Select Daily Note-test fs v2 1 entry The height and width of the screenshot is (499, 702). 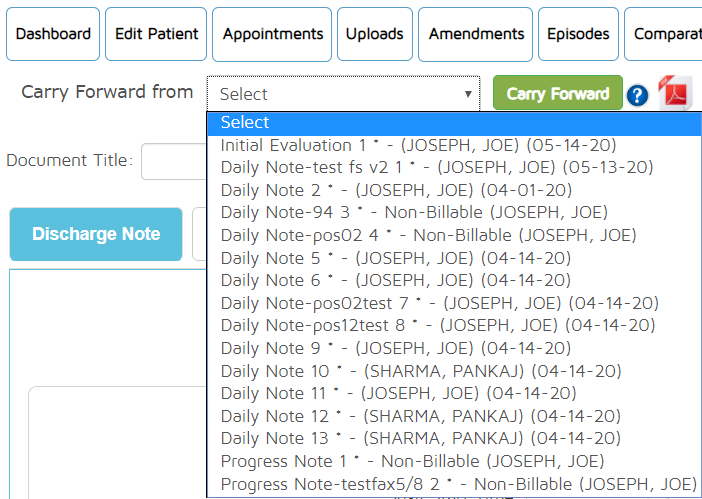[437, 167]
